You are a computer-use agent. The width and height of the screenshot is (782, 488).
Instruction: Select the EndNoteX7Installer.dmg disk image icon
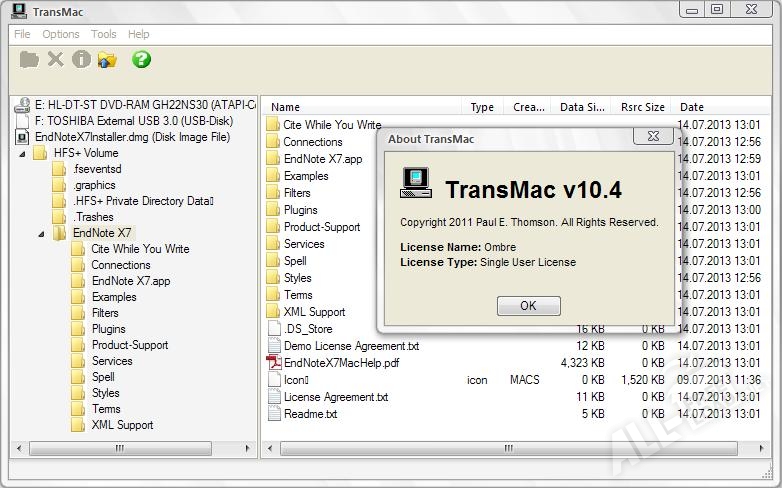tap(23, 137)
